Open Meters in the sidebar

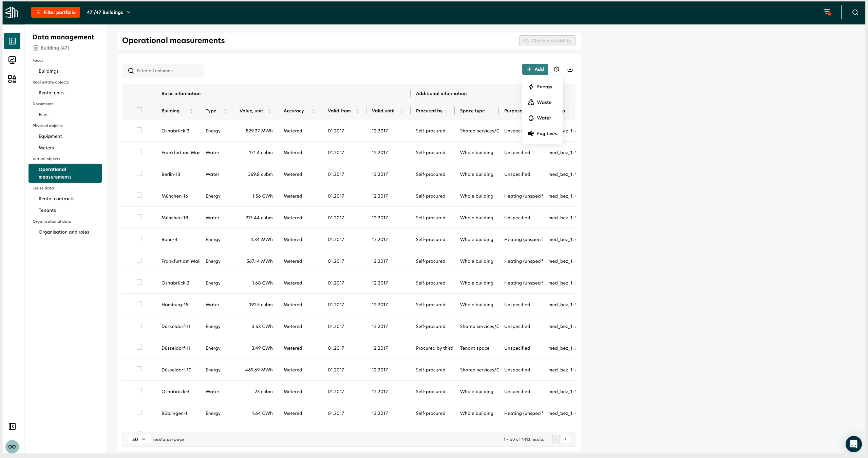(46, 148)
